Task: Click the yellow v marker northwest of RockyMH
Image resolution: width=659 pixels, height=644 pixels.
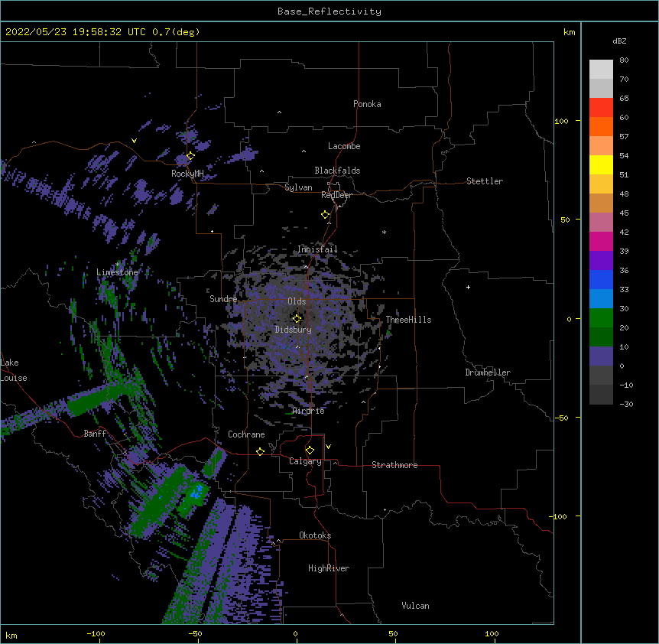Action: click(x=134, y=141)
